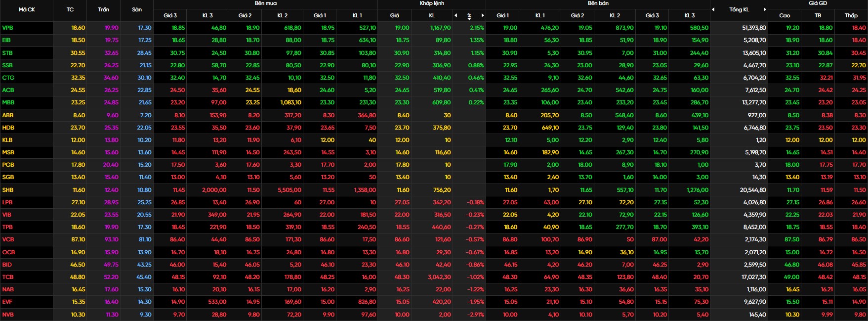Open the STB stock symbol

click(7, 53)
